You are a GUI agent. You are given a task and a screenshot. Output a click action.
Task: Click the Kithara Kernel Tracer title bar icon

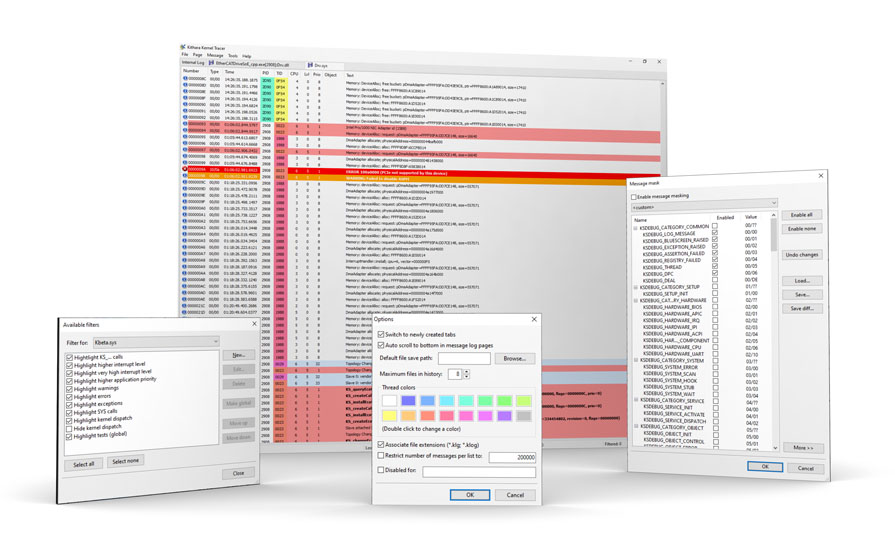click(183, 47)
